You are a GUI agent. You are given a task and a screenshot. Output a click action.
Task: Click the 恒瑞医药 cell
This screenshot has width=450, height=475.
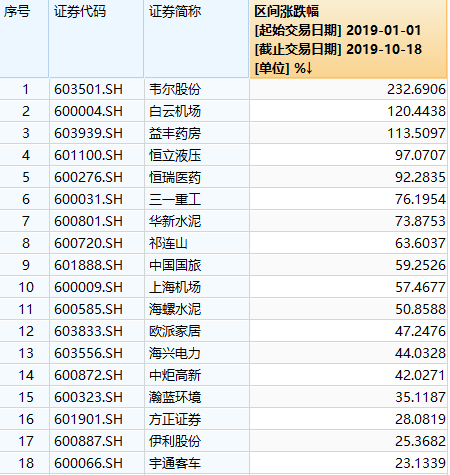click(197, 177)
